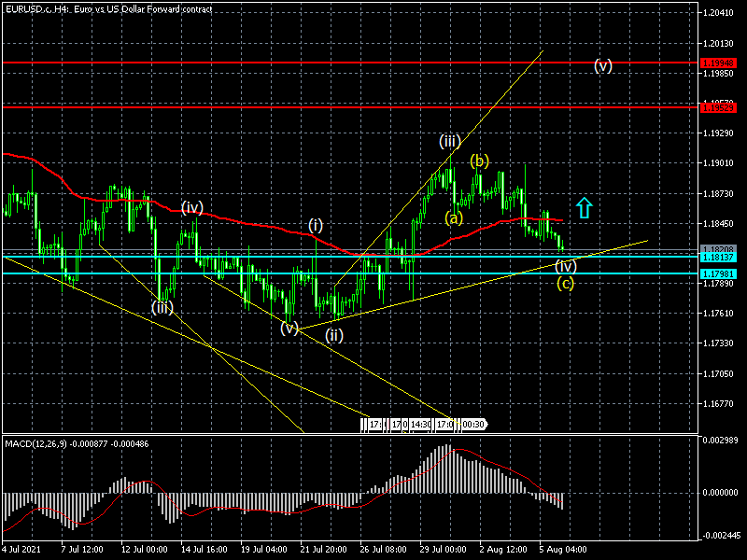This screenshot has width=747, height=560.
Task: Click the 29 Jul 00:00 time axis label
Action: pos(443,552)
